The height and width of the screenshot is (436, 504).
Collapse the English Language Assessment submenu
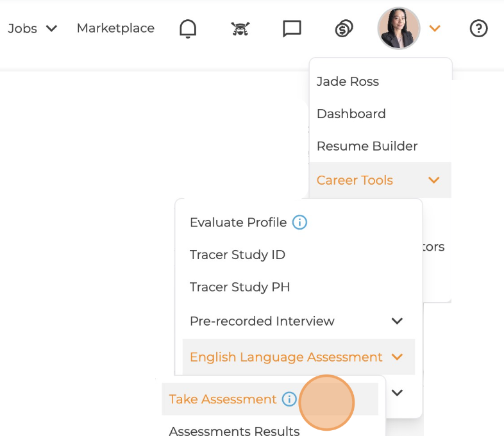(x=397, y=357)
